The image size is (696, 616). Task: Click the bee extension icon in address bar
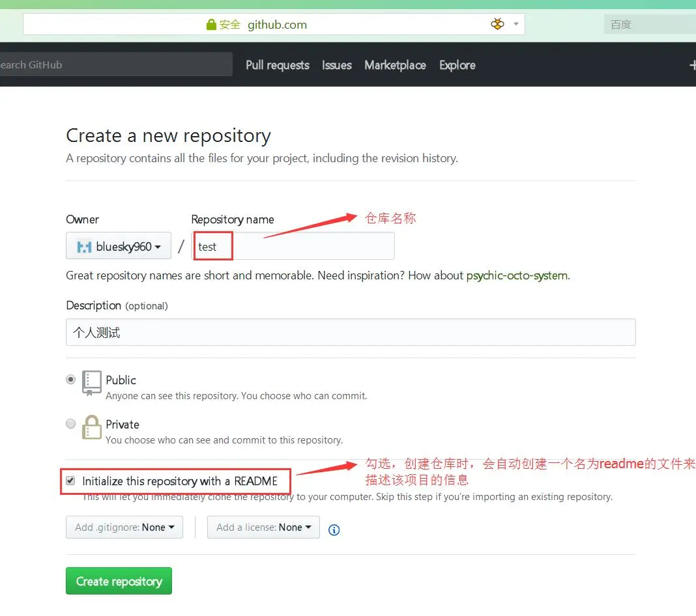[498, 24]
